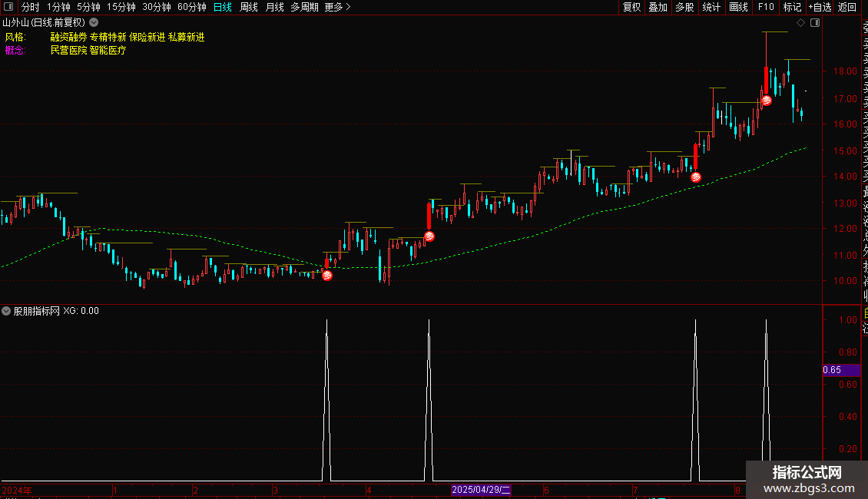
Task: Click the 标记 mark button
Action: pyautogui.click(x=792, y=7)
